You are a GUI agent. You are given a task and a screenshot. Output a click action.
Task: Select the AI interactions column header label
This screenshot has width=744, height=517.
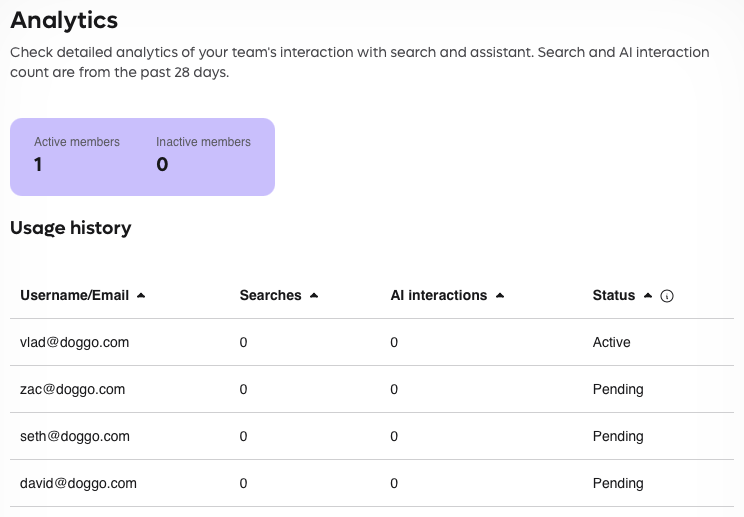point(439,296)
